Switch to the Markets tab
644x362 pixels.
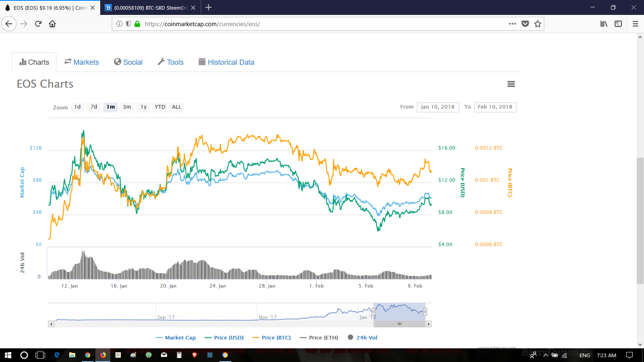pyautogui.click(x=82, y=62)
